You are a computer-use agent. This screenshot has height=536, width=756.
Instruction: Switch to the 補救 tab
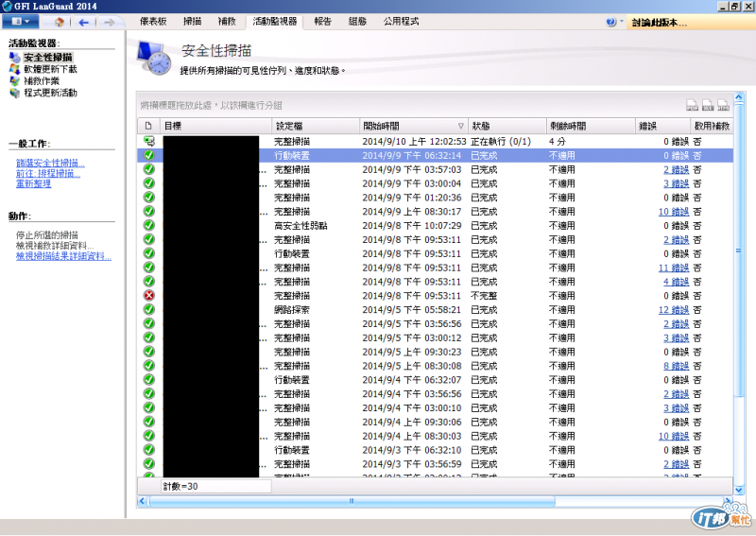pos(227,21)
